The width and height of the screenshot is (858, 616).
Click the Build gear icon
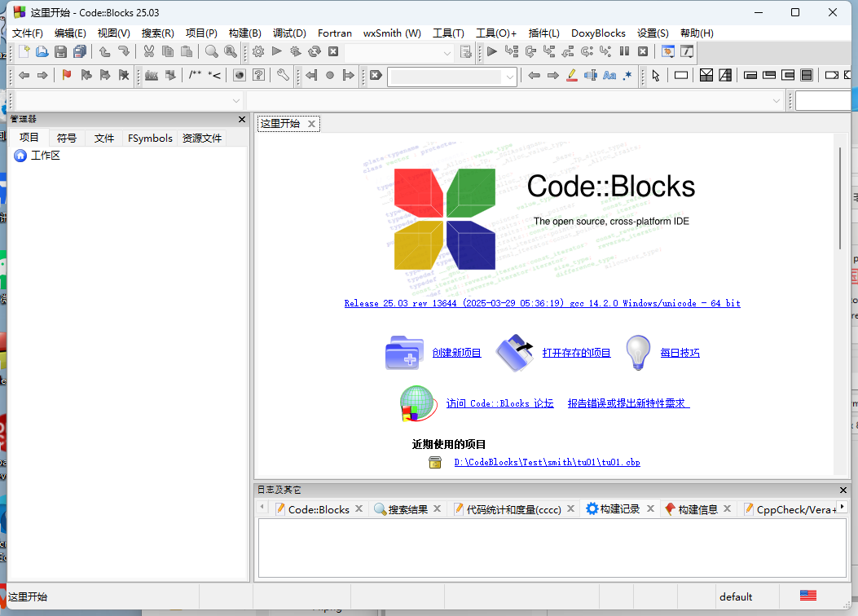coord(258,52)
